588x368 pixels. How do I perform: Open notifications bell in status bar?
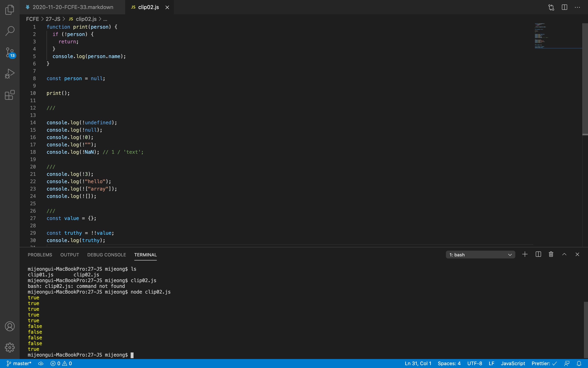coord(579,363)
